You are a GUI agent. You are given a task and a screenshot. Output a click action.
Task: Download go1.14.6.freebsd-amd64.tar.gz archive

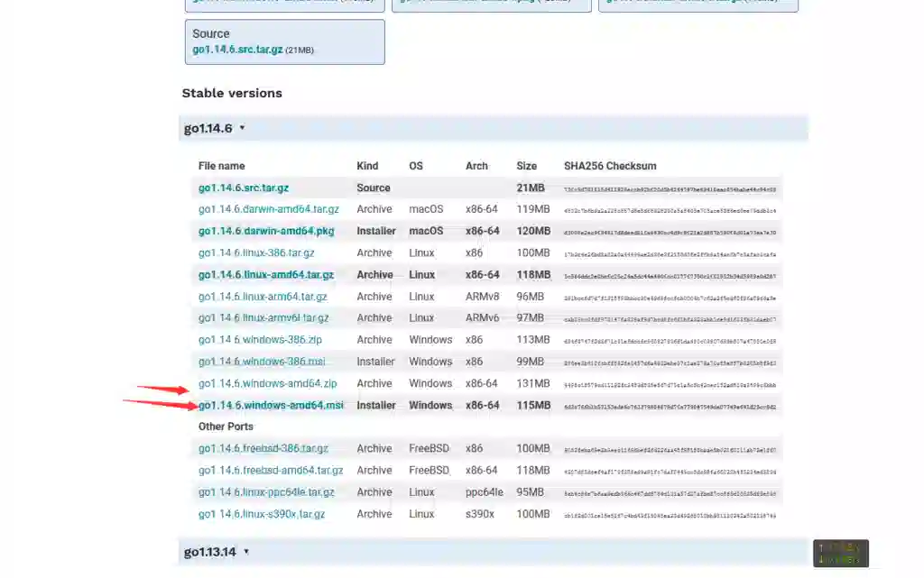click(x=271, y=471)
